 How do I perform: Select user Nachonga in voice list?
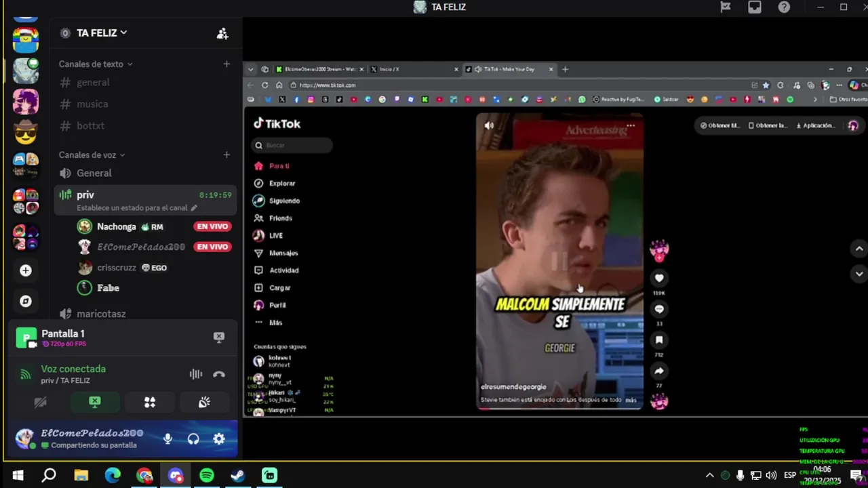pos(117,226)
